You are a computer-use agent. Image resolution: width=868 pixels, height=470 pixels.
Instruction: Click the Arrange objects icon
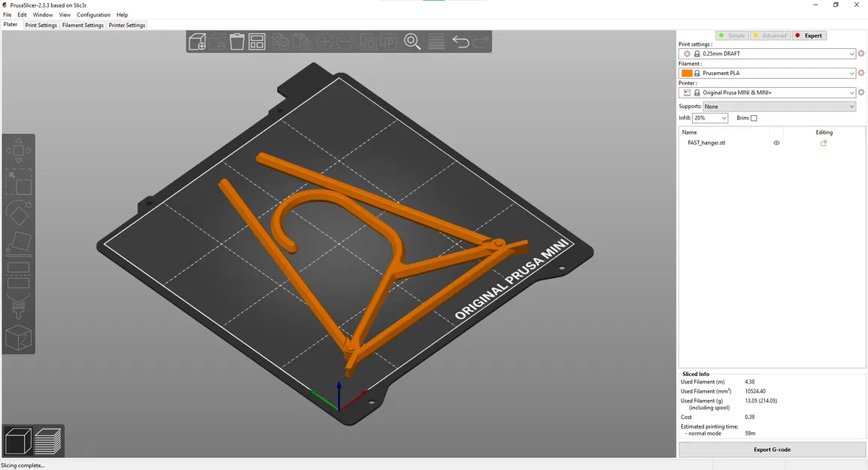click(256, 41)
